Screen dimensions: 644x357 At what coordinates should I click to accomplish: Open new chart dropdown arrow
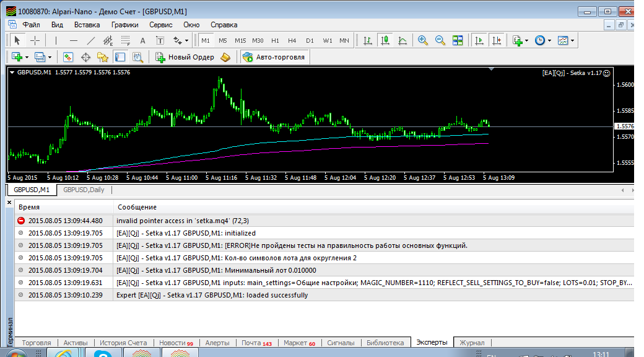coord(27,57)
